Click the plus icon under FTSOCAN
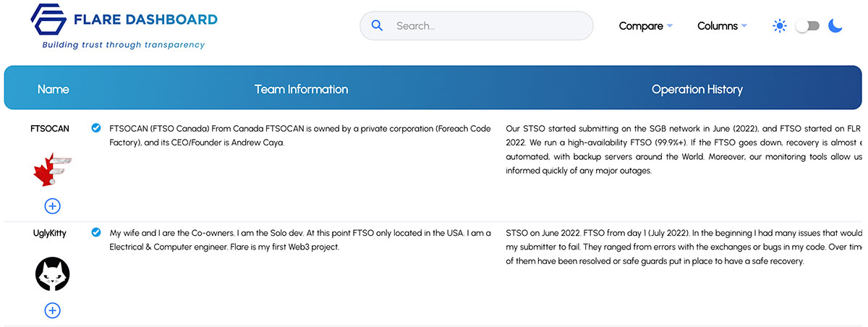The height and width of the screenshot is (327, 868). tap(52, 205)
